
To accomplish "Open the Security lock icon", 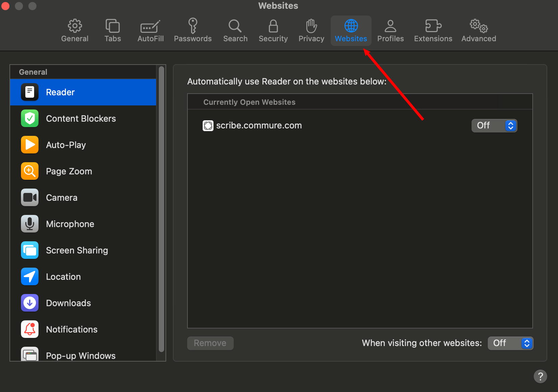I will point(273,26).
